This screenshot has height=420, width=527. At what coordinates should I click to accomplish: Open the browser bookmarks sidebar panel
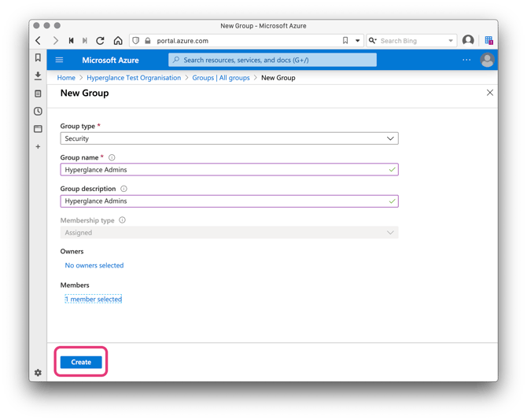38,58
